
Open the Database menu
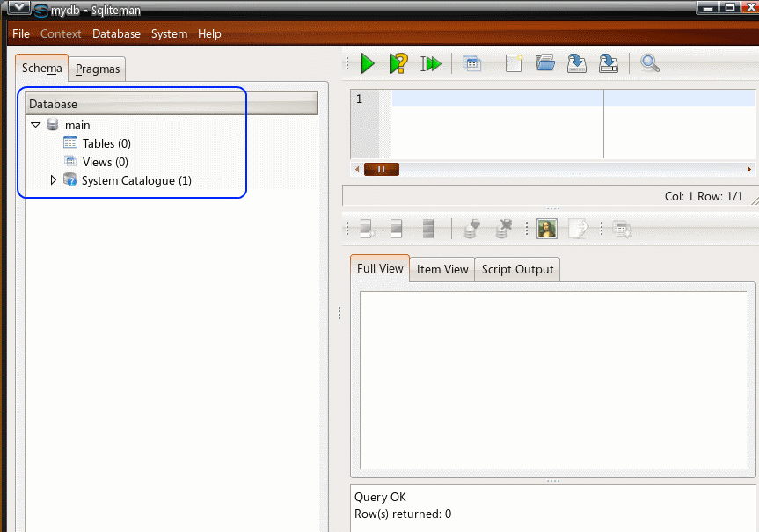pyautogui.click(x=116, y=34)
